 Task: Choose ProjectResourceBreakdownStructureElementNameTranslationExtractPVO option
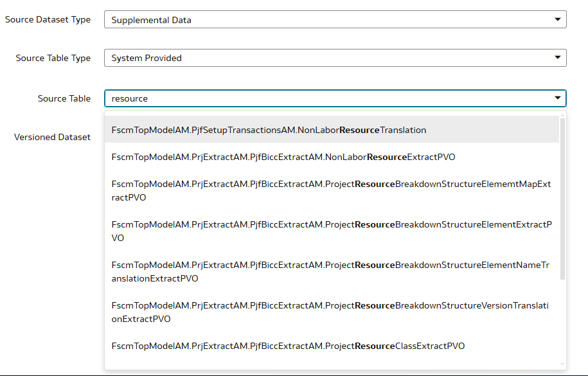(x=332, y=272)
